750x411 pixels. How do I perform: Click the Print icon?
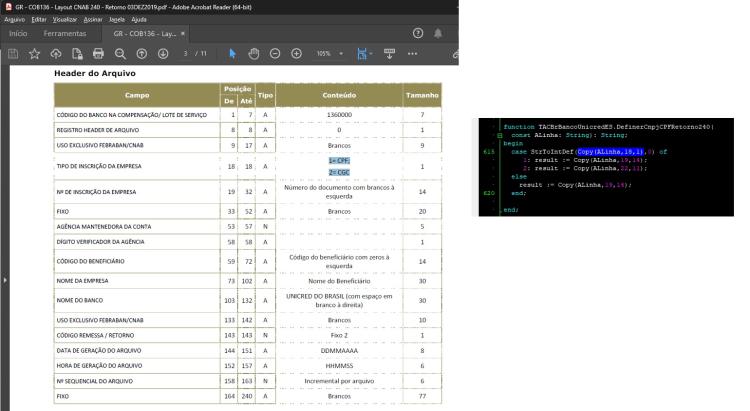coord(99,54)
